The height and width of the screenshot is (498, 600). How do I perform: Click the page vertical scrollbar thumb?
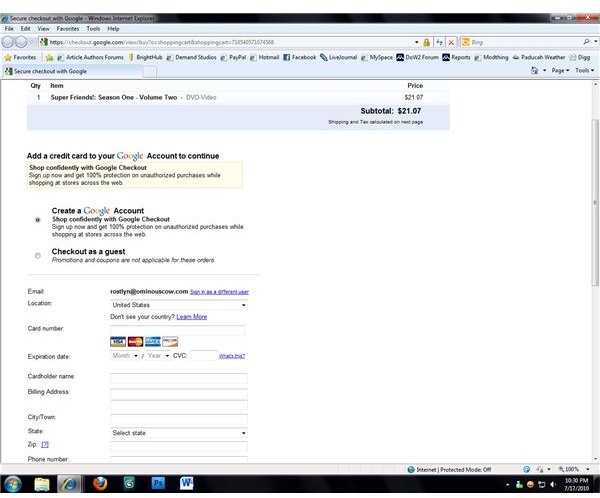pos(595,202)
